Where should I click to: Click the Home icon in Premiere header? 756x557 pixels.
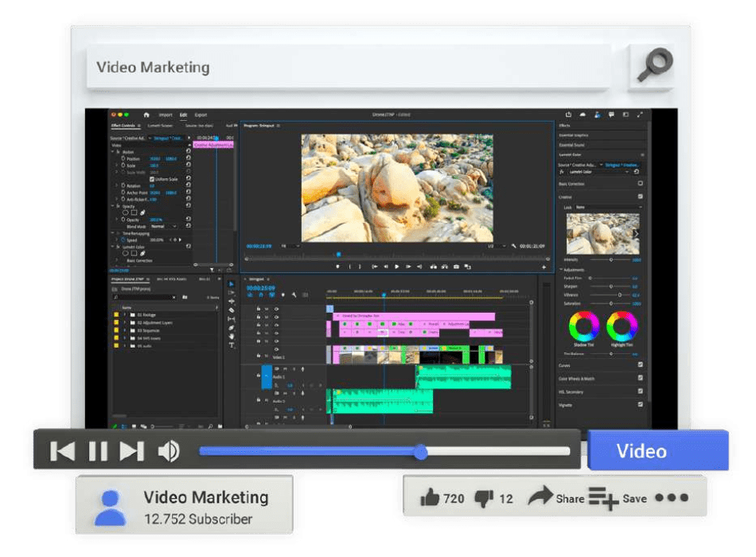[x=146, y=115]
